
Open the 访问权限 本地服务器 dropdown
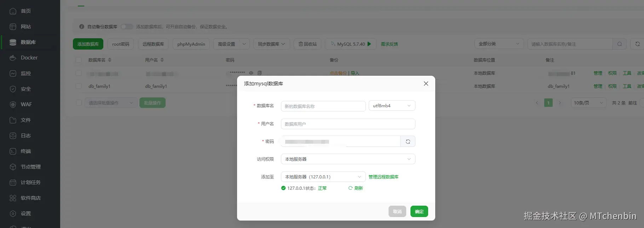point(348,159)
